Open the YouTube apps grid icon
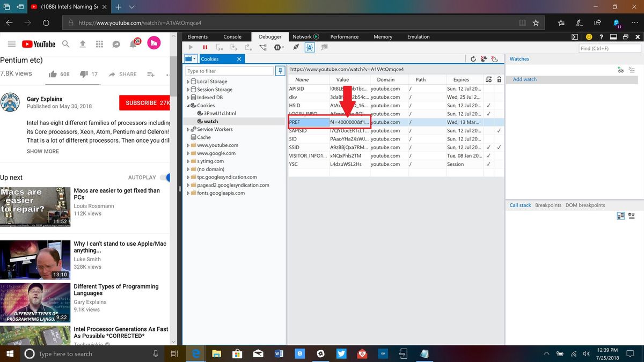 tap(99, 44)
